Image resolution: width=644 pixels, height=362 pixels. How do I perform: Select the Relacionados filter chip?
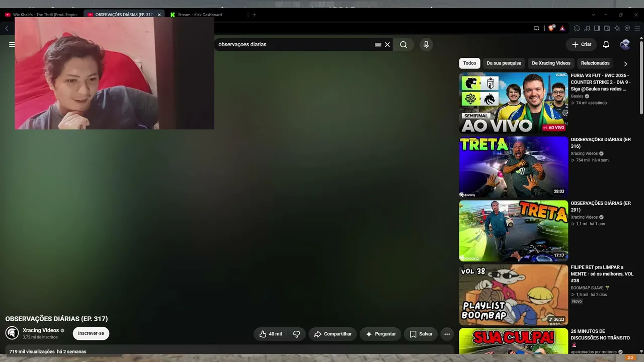coord(595,63)
